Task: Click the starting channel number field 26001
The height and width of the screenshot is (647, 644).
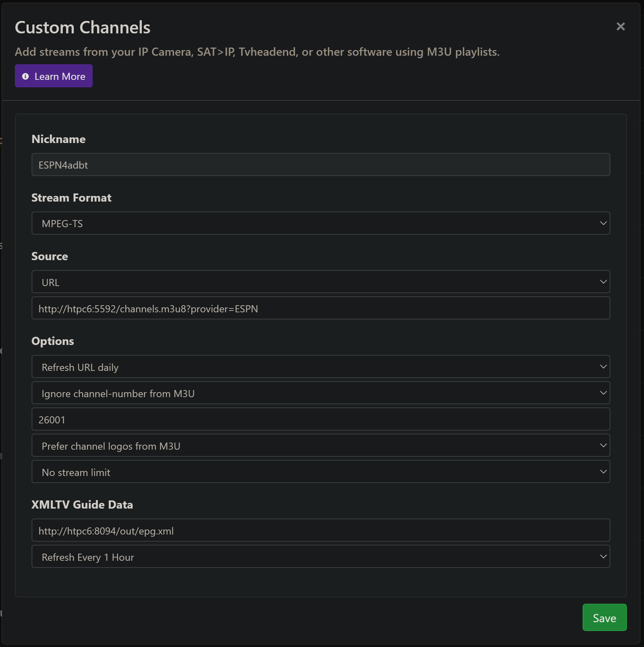Action: [320, 419]
